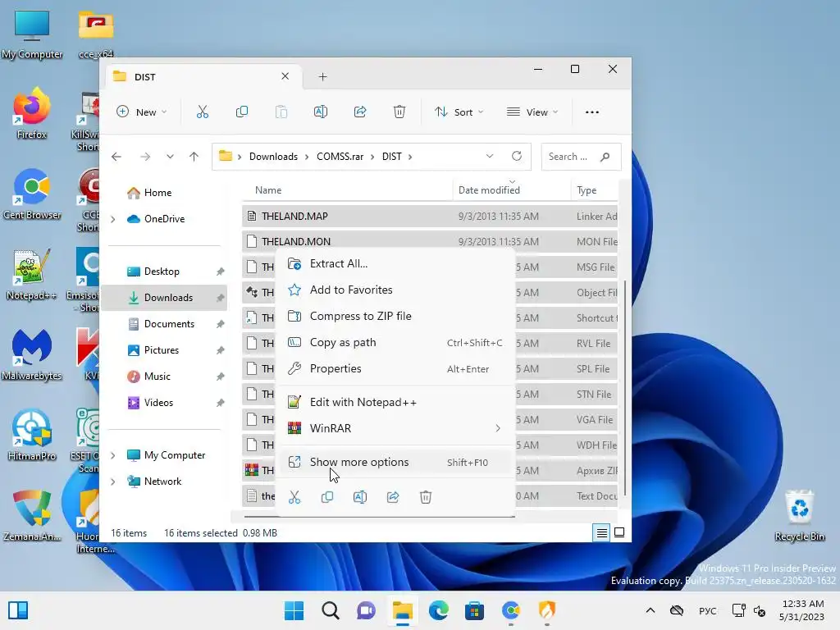Open Microsoft Store from the taskbar
Viewport: 840px width, 630px height.
pos(474,610)
